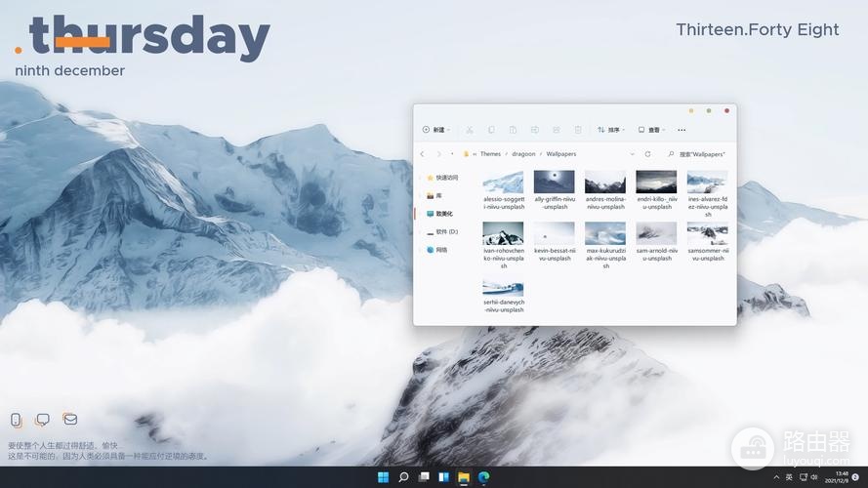Show hidden tray icons chevron
Viewport: 868px width, 488px height.
point(776,477)
